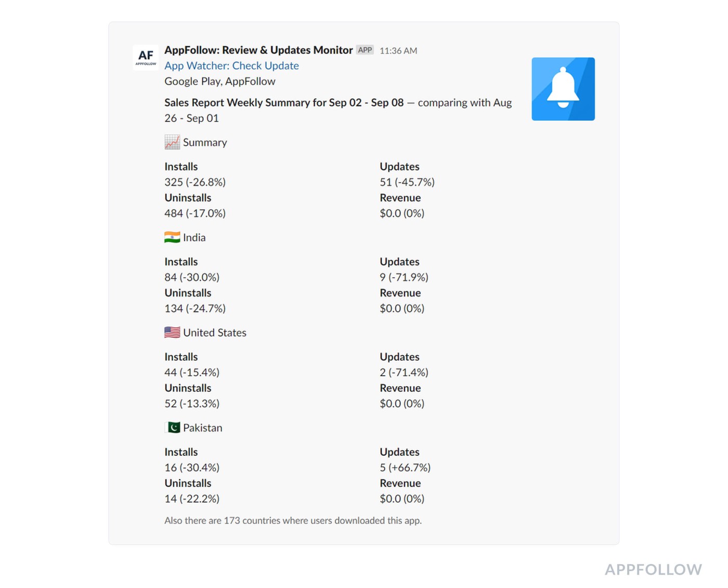Click the AppFollow AF avatar icon
The height and width of the screenshot is (588, 728).
[x=146, y=57]
